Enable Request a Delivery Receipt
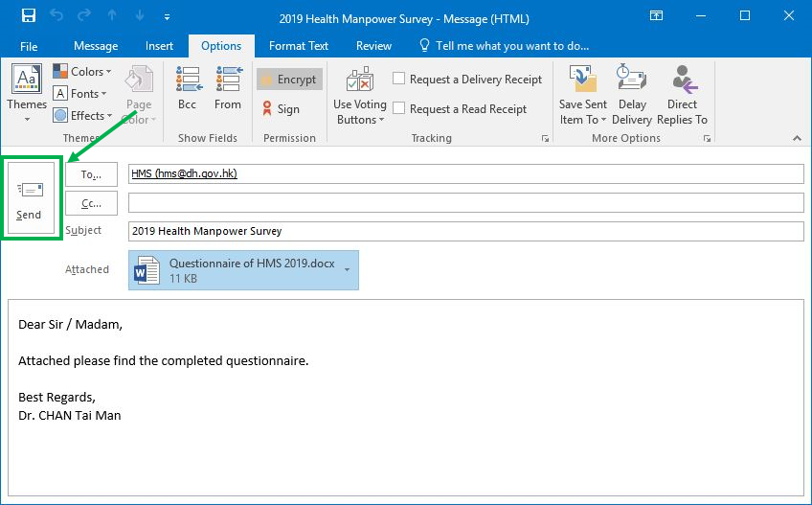812x505 pixels. click(399, 80)
